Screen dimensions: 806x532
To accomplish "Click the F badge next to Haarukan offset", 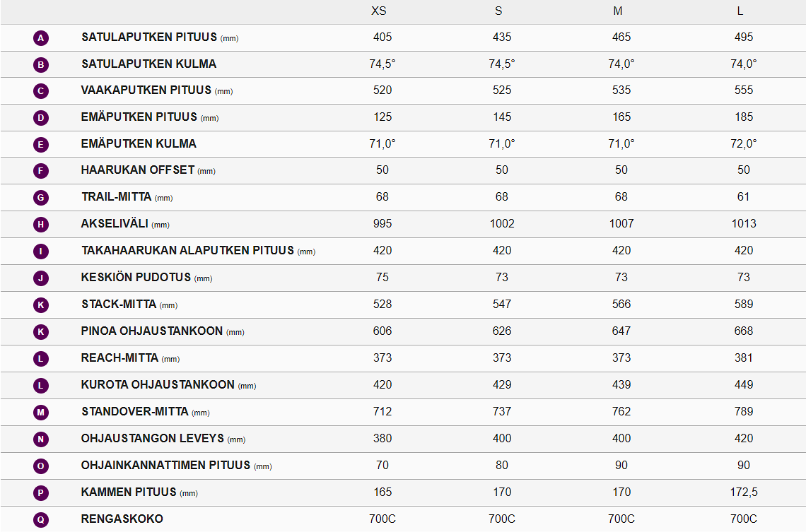I will (41, 171).
